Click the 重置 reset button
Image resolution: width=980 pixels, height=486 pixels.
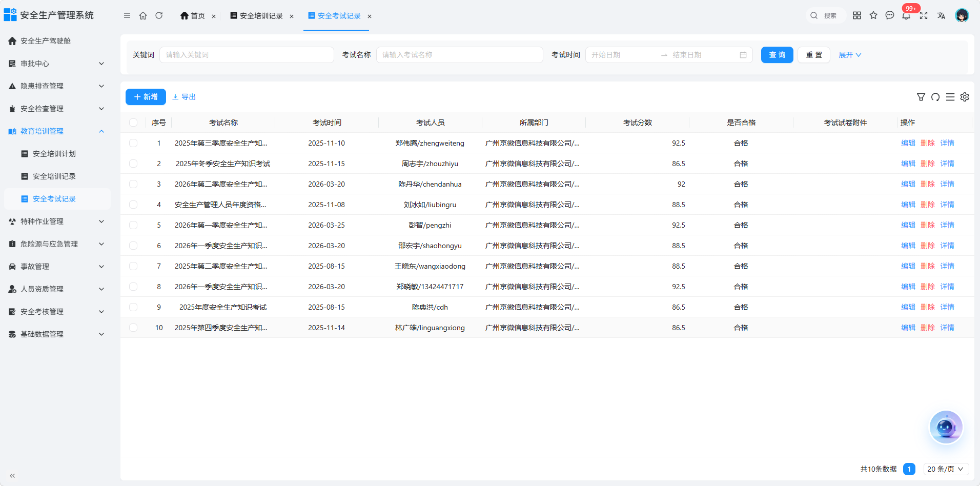(x=814, y=55)
